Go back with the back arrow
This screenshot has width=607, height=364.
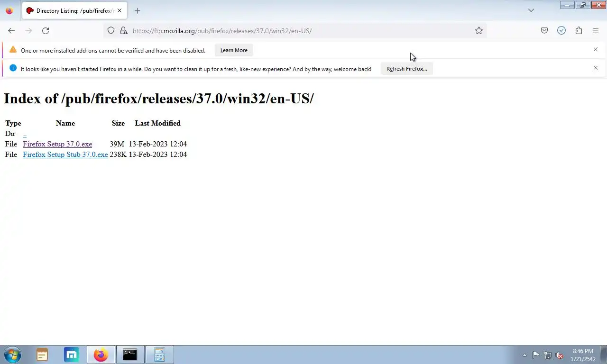tap(11, 31)
